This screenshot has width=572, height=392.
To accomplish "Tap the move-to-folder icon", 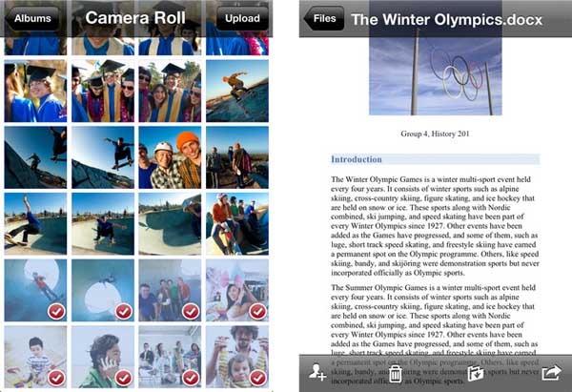I will point(476,374).
